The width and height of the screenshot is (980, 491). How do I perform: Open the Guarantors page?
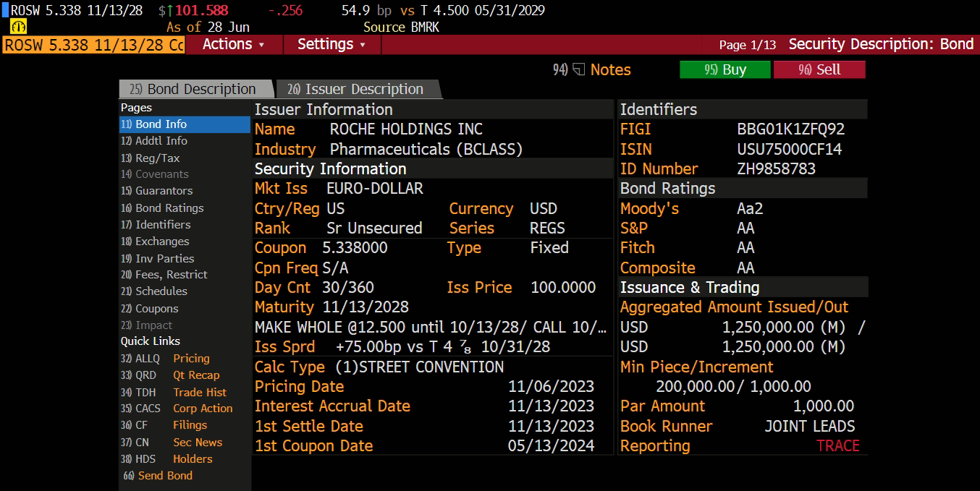click(x=164, y=191)
